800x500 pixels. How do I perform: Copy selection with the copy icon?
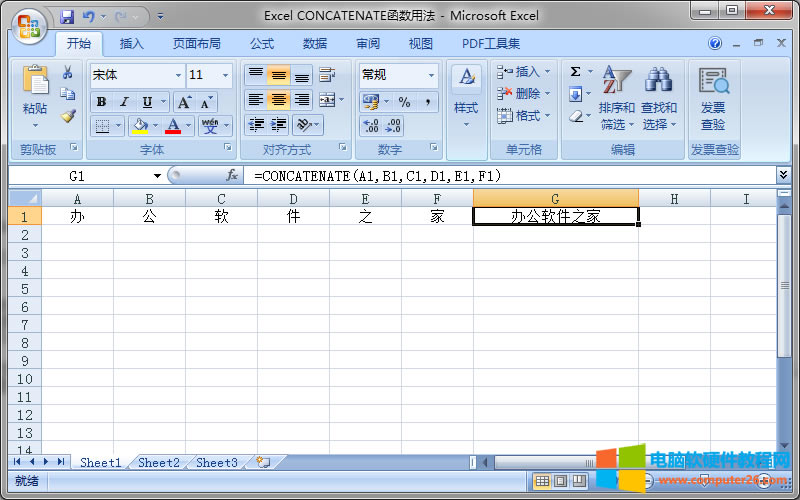tap(67, 94)
